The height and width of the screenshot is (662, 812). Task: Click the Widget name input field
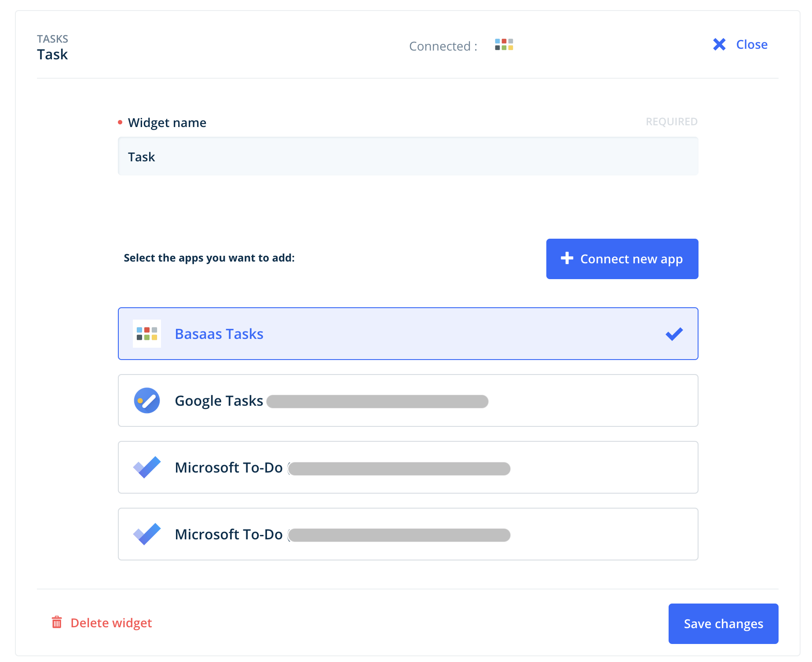[x=408, y=156]
